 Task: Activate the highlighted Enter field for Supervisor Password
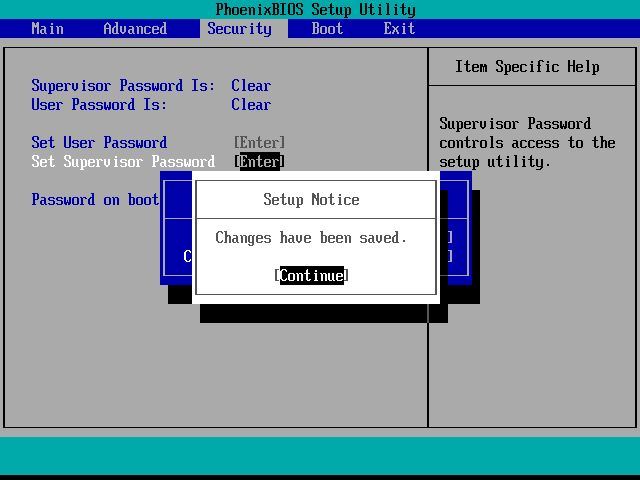pyautogui.click(x=260, y=162)
